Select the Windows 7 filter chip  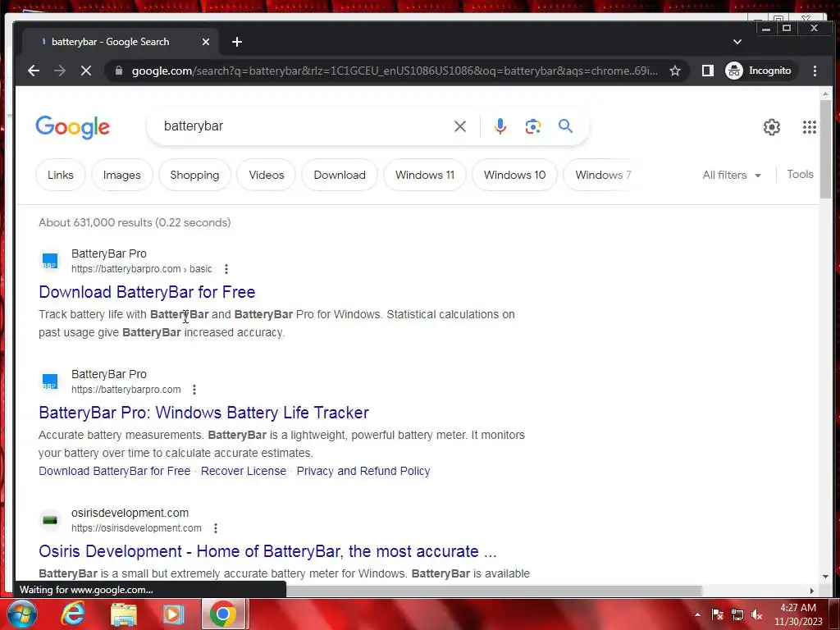(601, 175)
